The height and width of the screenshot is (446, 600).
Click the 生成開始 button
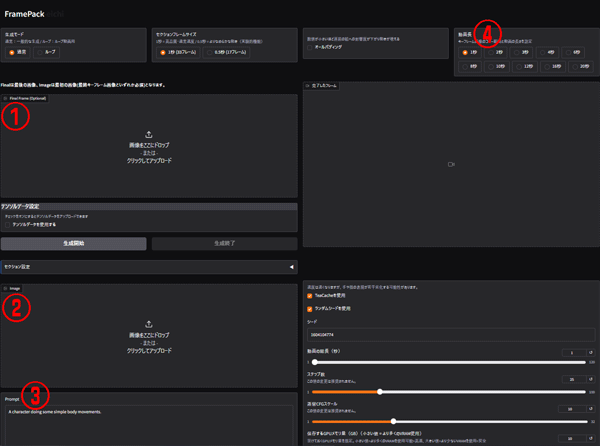(73, 243)
